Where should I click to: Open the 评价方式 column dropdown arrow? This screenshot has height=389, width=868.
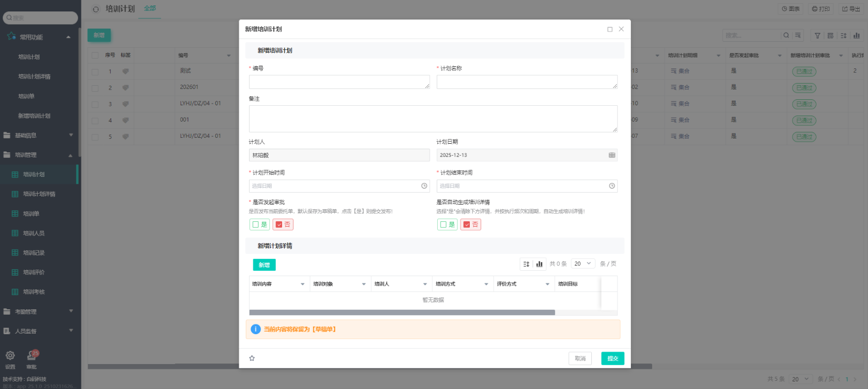click(x=547, y=284)
